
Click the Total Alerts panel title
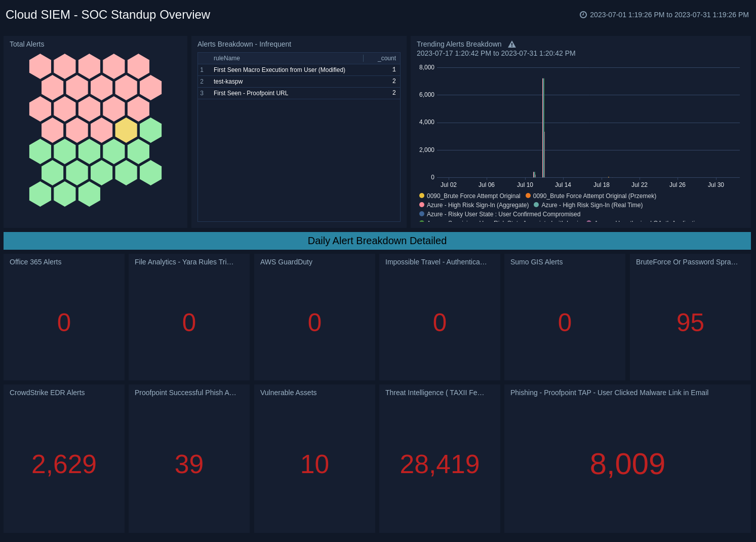(x=27, y=44)
